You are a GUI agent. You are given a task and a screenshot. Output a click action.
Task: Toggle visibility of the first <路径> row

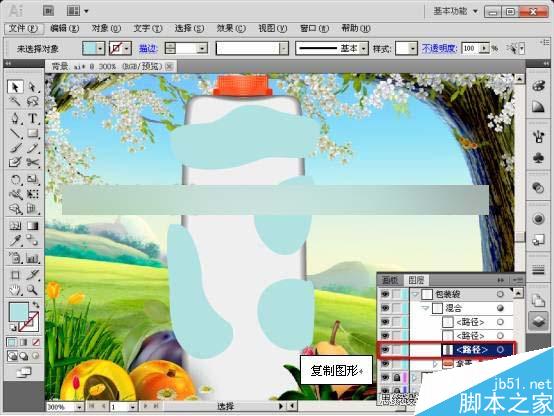[385, 322]
